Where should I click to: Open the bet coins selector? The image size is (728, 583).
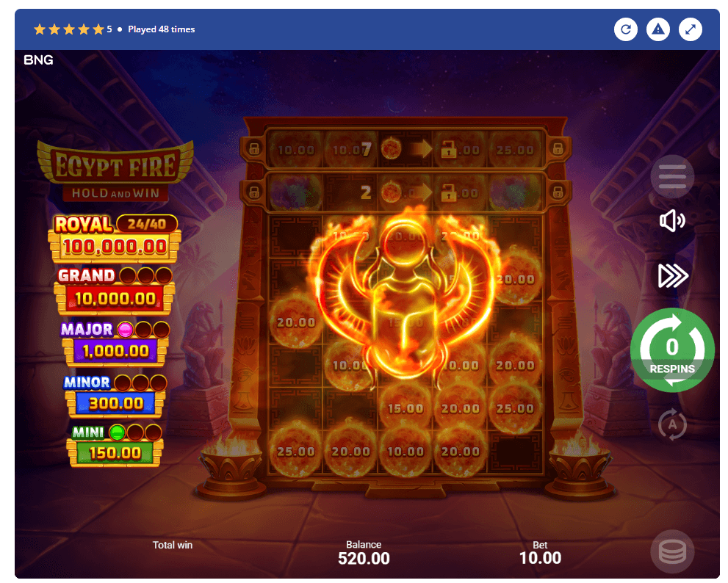click(x=672, y=551)
